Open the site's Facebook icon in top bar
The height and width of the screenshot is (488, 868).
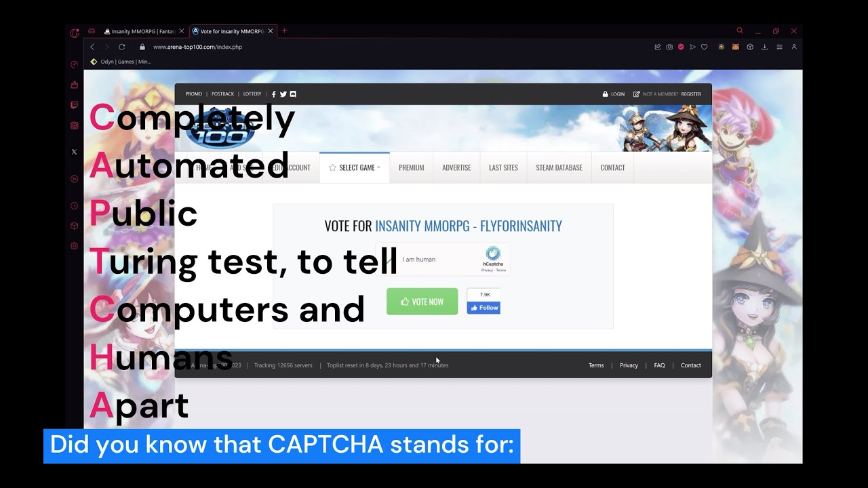[x=274, y=94]
